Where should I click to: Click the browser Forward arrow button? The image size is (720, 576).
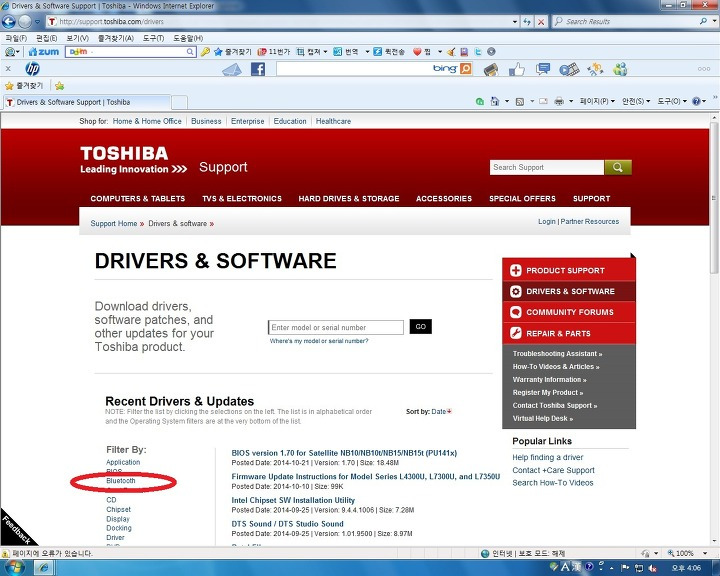(x=25, y=22)
